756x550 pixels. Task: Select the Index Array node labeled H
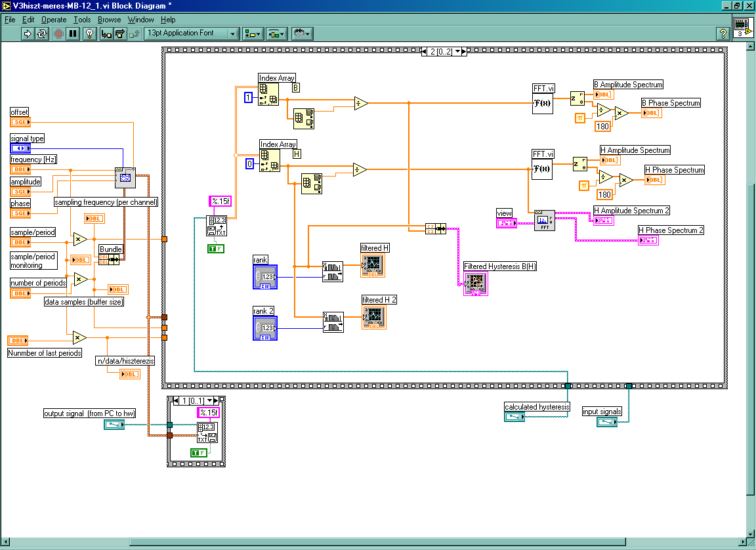click(x=270, y=161)
